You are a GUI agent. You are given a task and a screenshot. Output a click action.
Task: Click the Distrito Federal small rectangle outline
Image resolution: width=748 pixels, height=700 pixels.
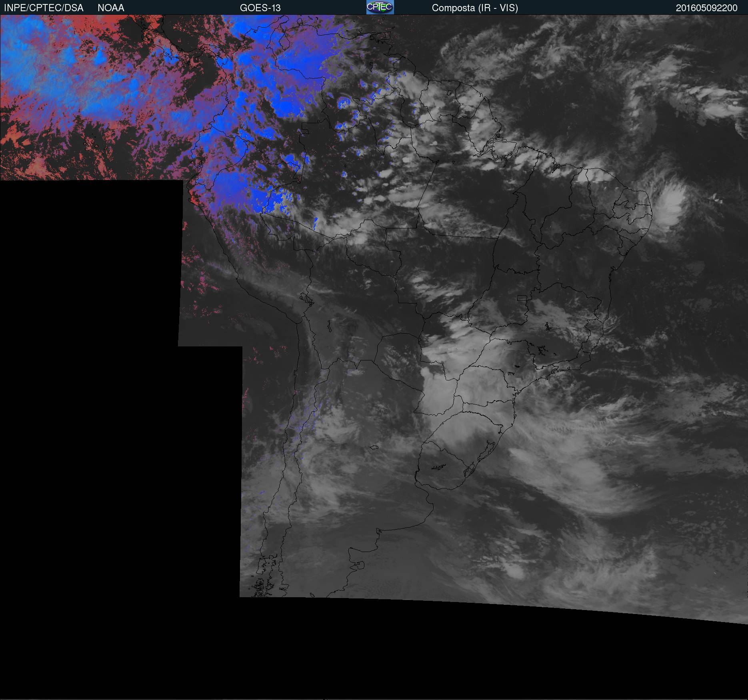(x=522, y=298)
